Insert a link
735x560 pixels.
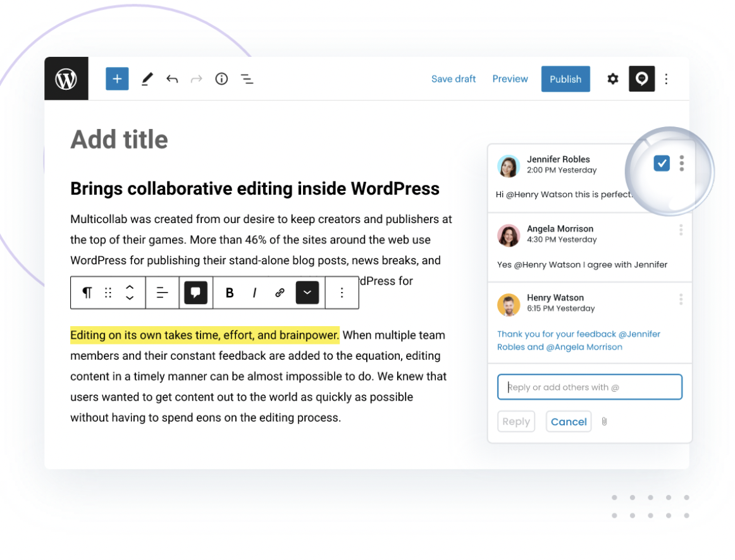coord(280,293)
